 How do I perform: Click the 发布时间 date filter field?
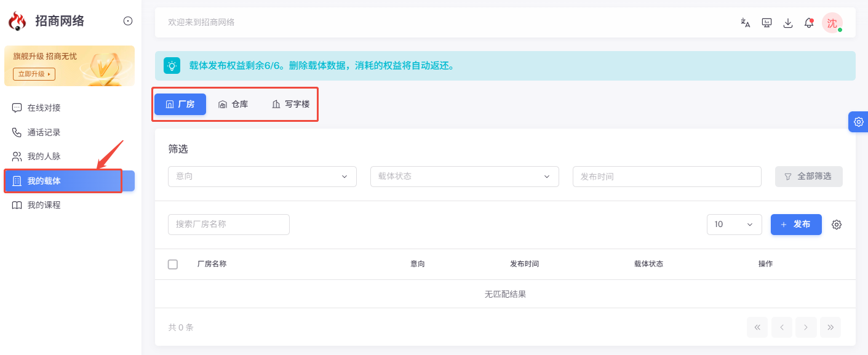667,177
